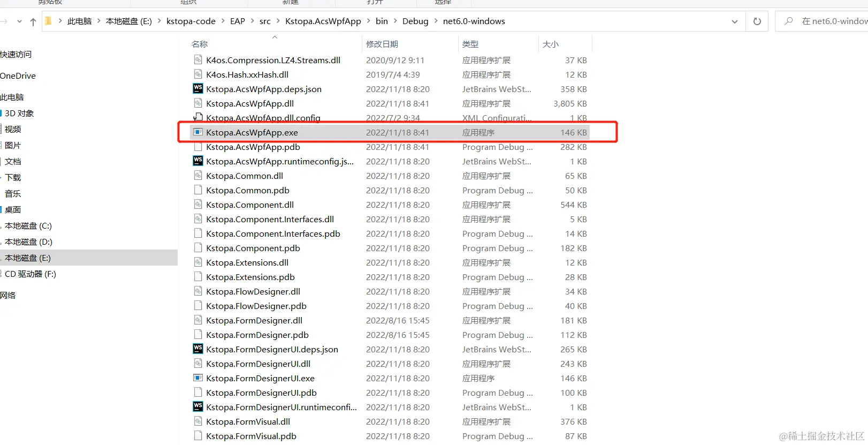Viewport: 868px width, 445px height.
Task: Open 桌面 in the navigation pane
Action: [13, 210]
